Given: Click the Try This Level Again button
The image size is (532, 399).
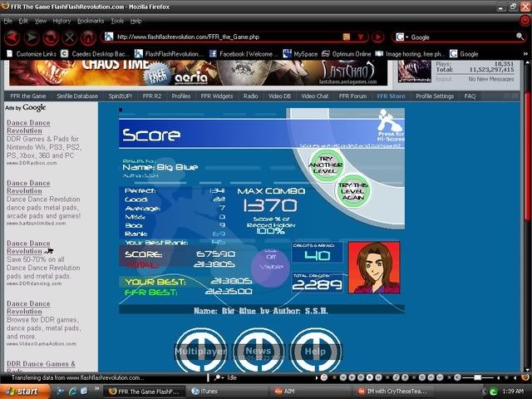Looking at the screenshot, I should pyautogui.click(x=352, y=190).
